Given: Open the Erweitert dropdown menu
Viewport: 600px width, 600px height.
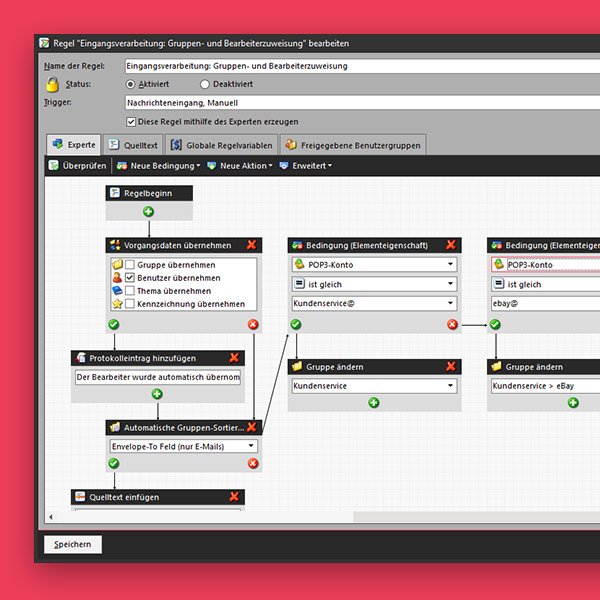Looking at the screenshot, I should coord(305,166).
